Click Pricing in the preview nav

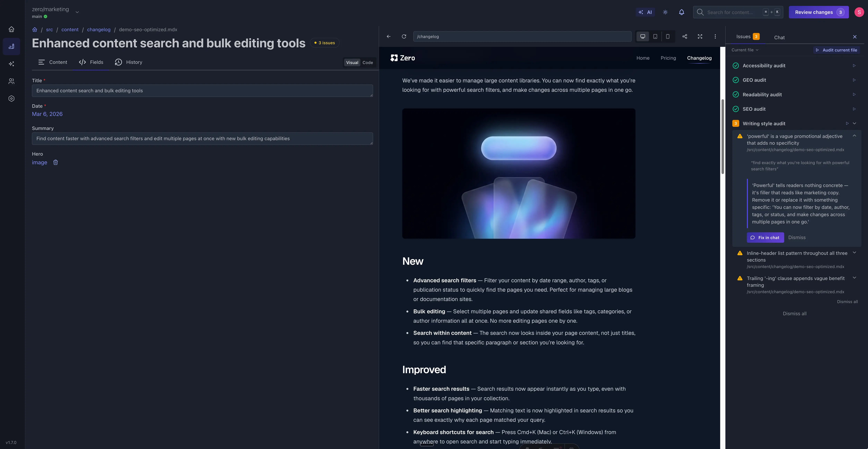tap(668, 58)
